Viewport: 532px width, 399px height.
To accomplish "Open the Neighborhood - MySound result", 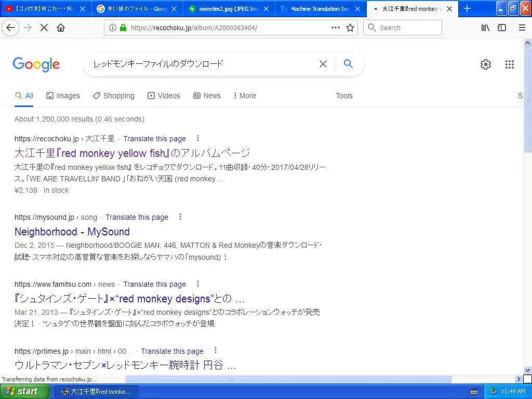I will pyautogui.click(x=72, y=231).
